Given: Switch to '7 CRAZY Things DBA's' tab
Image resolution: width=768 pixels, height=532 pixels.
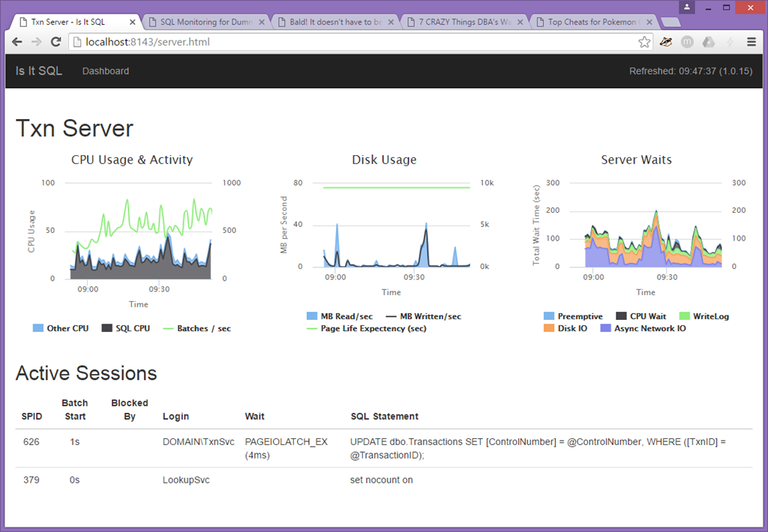Looking at the screenshot, I should tap(465, 22).
